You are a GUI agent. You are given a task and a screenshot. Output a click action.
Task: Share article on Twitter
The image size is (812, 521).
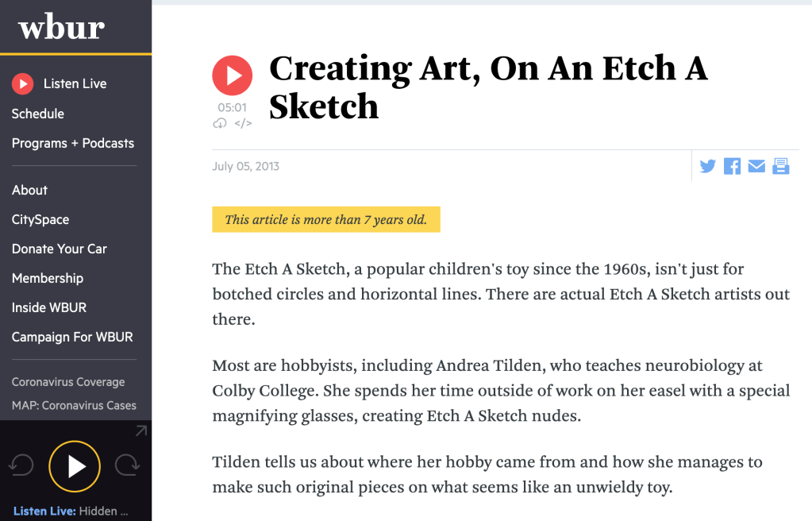coord(707,166)
